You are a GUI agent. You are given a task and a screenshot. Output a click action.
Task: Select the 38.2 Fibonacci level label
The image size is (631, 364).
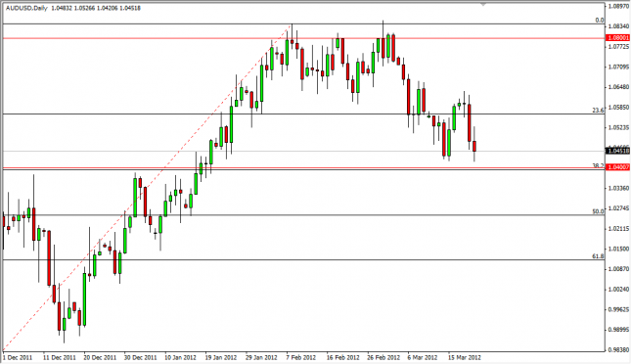point(598,165)
